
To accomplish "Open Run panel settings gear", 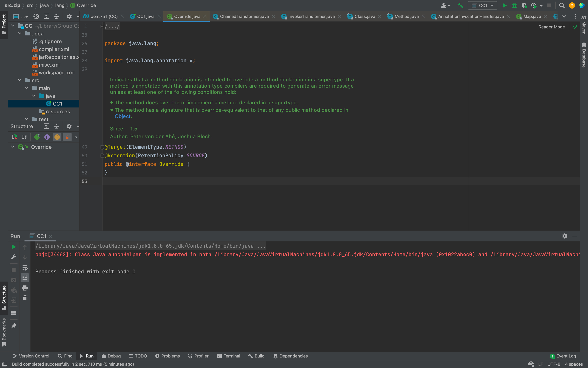I will (x=564, y=236).
